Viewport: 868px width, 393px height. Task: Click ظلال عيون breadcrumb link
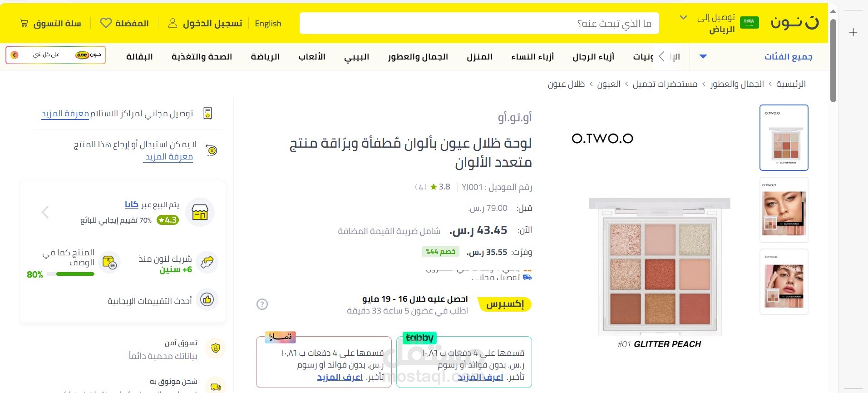[x=566, y=84]
